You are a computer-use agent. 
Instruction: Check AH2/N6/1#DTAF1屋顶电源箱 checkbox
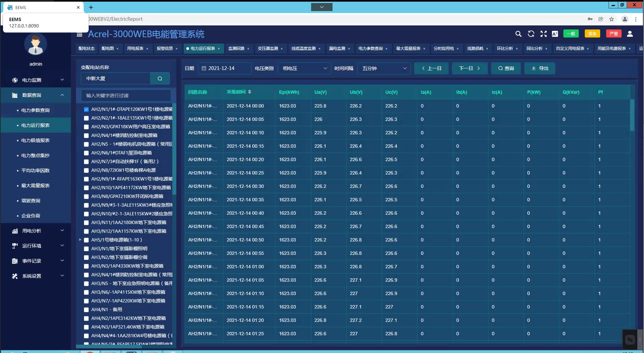click(x=86, y=153)
